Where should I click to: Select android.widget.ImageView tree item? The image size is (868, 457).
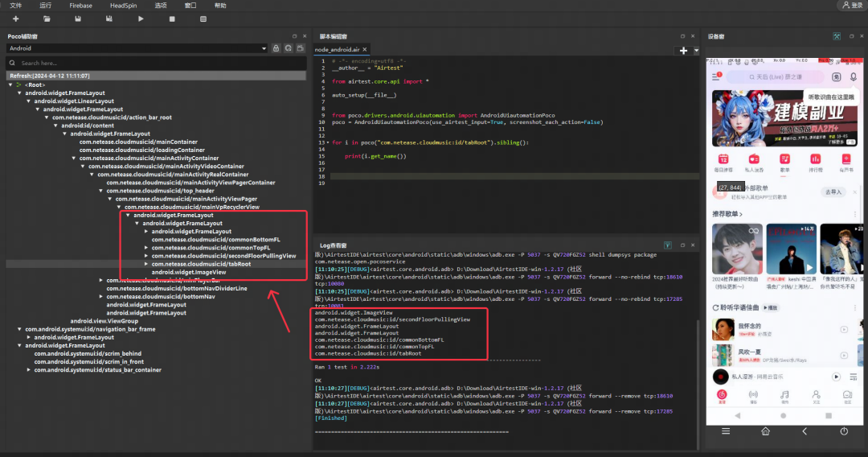click(x=188, y=272)
